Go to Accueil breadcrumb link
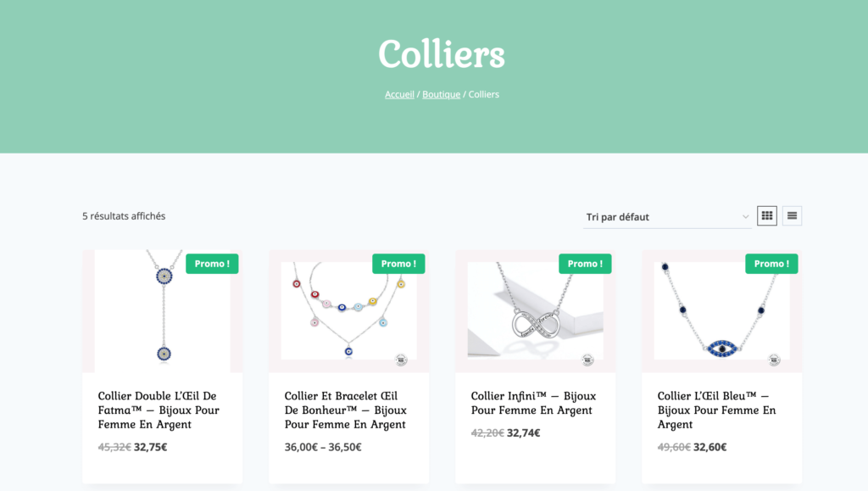 coord(399,94)
